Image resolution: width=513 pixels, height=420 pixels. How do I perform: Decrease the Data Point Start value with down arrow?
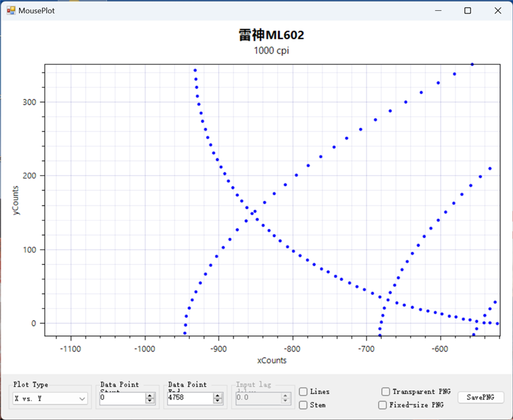pyautogui.click(x=150, y=401)
